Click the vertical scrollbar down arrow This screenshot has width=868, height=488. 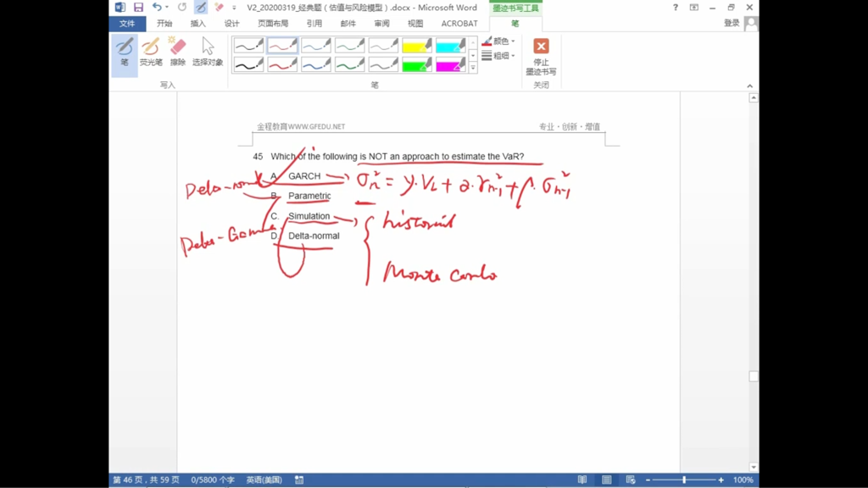(x=754, y=468)
